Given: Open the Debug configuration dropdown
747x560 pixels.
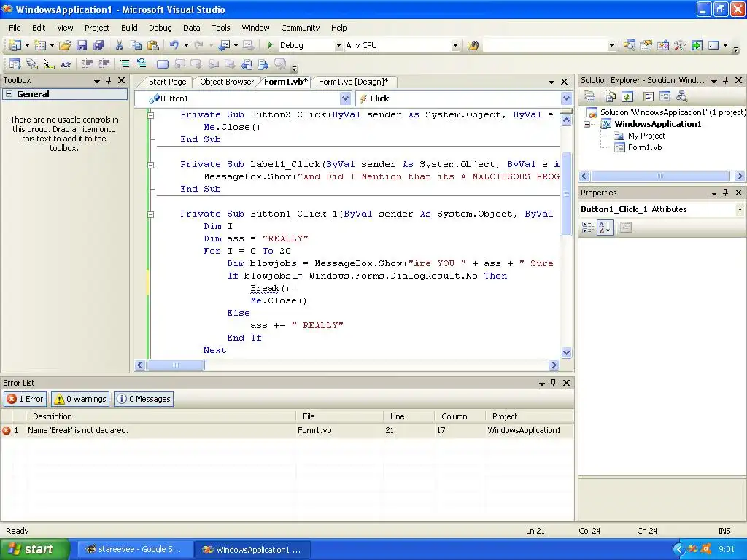Looking at the screenshot, I should (x=338, y=46).
